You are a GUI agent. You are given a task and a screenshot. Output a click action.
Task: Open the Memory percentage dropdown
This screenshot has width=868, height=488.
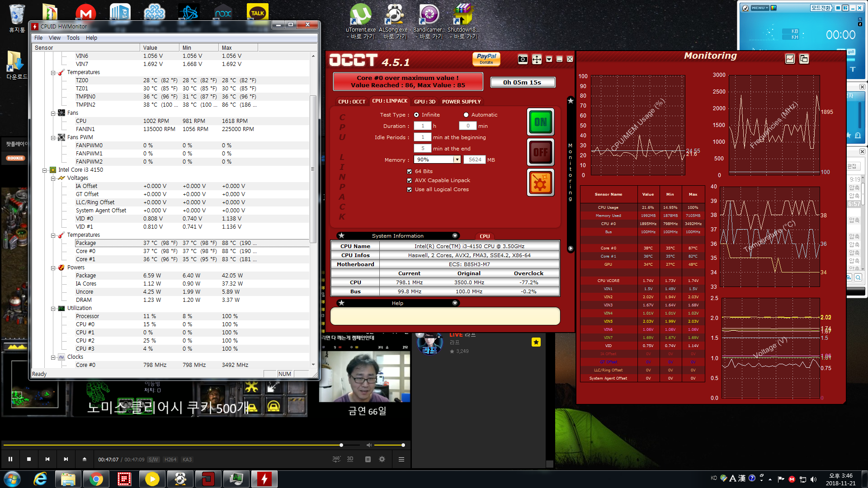coord(457,160)
